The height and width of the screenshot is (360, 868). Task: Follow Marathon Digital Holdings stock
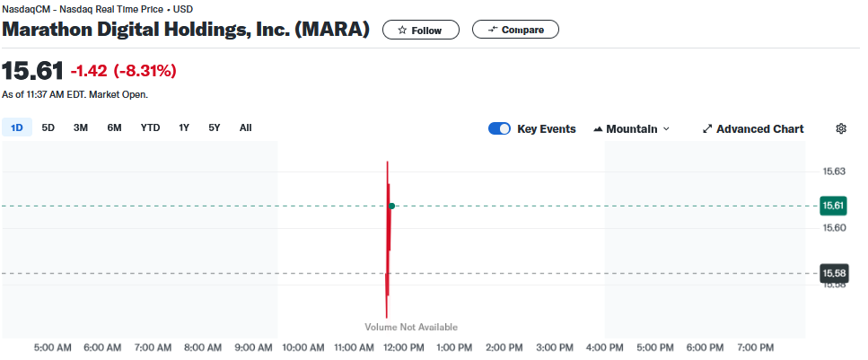tap(420, 30)
